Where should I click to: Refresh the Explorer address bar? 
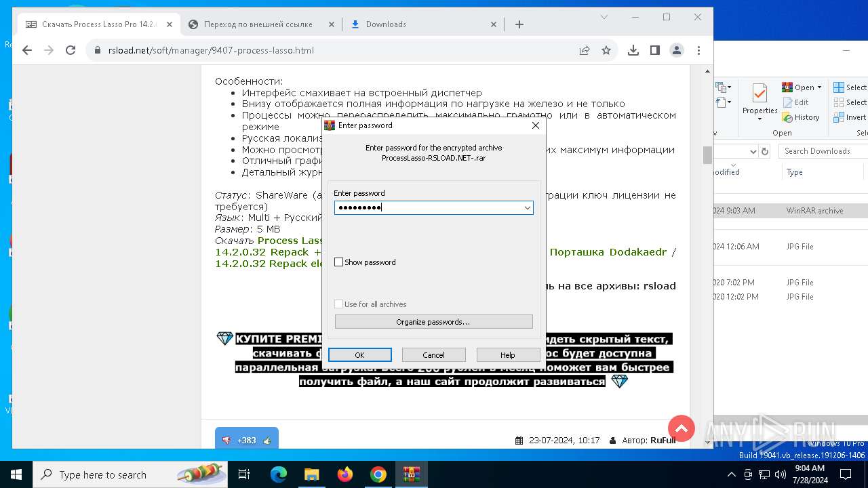pyautogui.click(x=765, y=151)
